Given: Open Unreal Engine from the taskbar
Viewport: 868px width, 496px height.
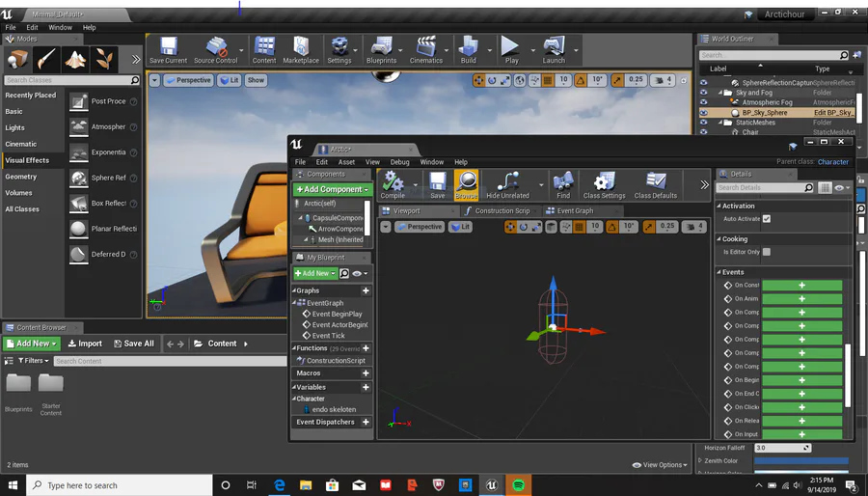Looking at the screenshot, I should tap(492, 485).
